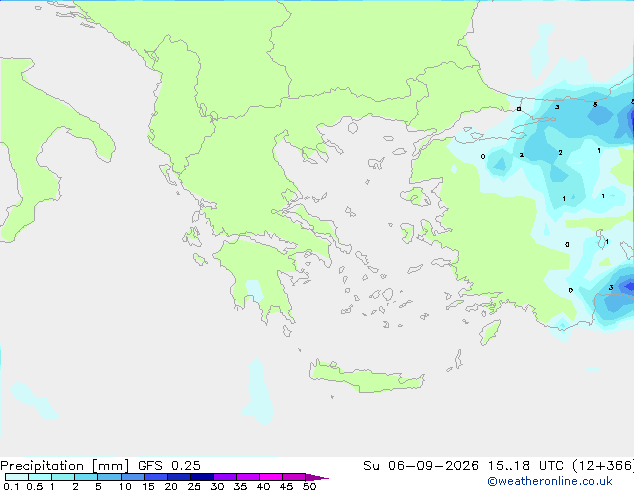Image resolution: width=634 pixels, height=490 pixels.
Task: Click the '(12+366' forecast run text
Action: point(603,466)
